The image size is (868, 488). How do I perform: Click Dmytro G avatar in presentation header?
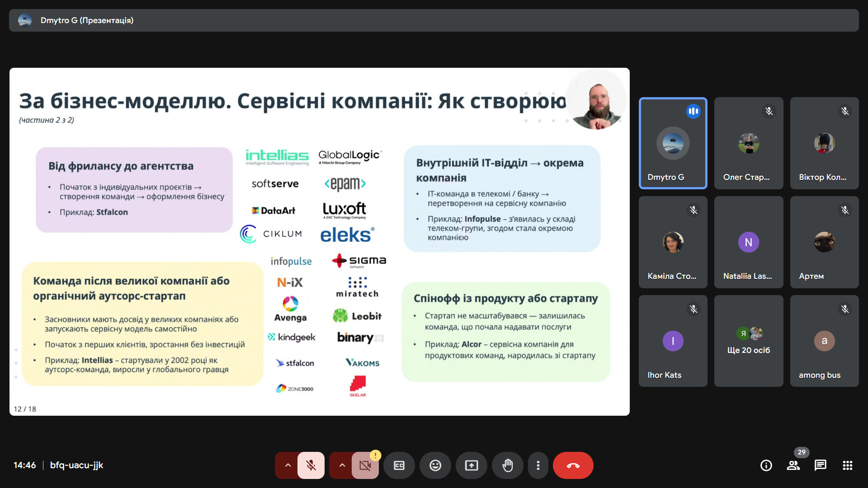(25, 20)
